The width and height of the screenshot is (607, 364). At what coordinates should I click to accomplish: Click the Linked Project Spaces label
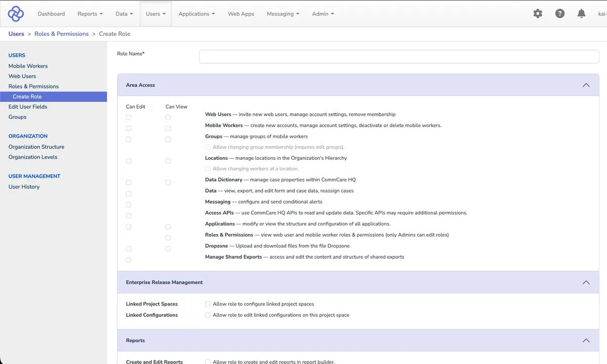coord(152,304)
